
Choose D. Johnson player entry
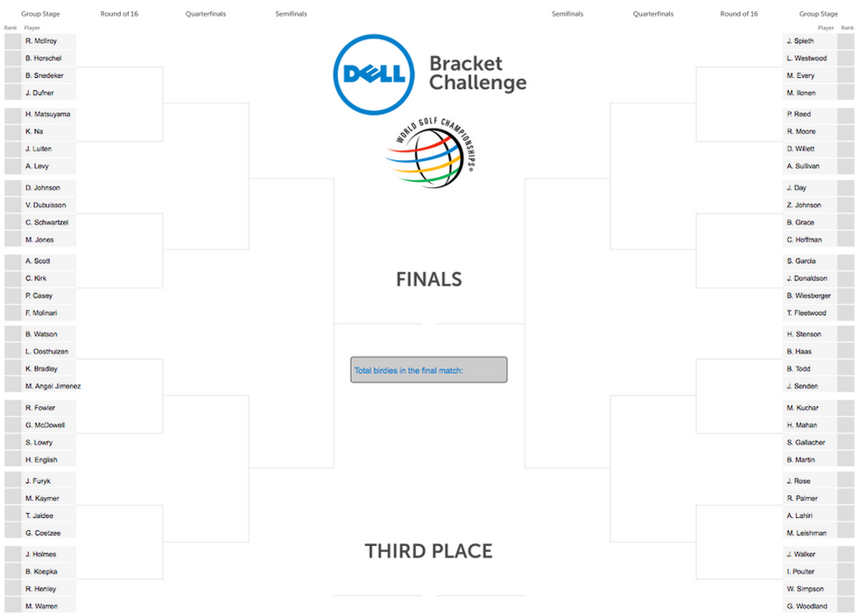49,188
